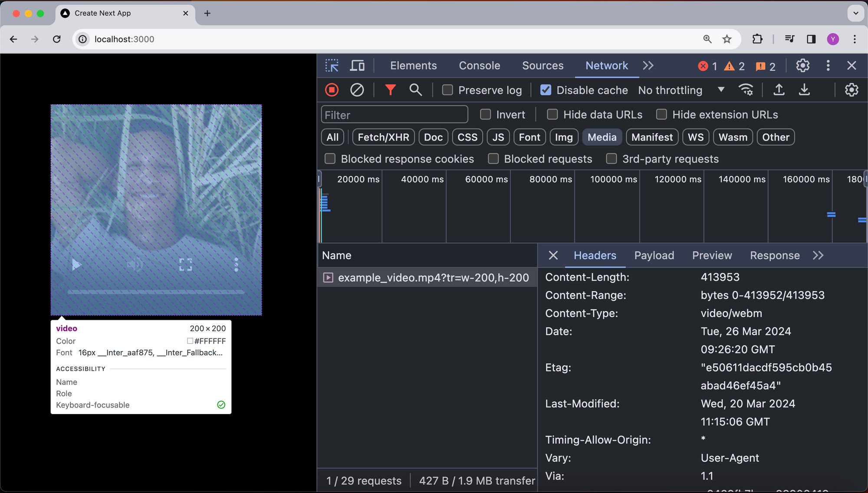The image size is (868, 493).
Task: Click the clear network log icon
Action: [356, 91]
